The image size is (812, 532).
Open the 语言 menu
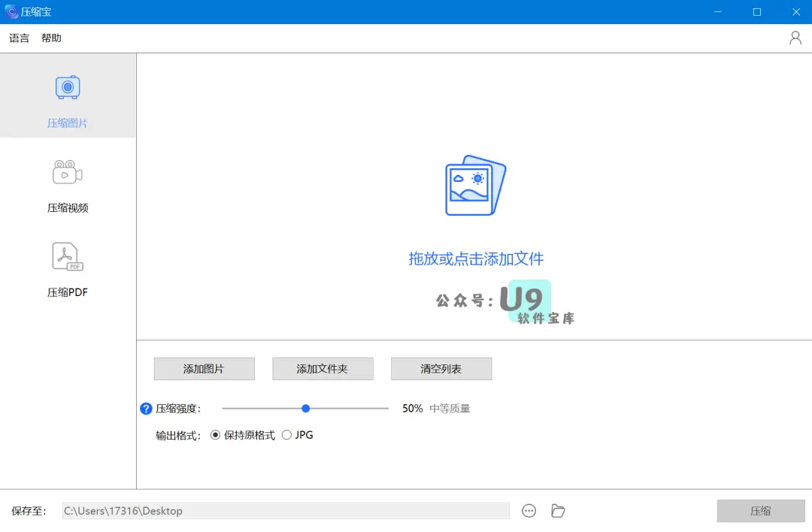[19, 38]
